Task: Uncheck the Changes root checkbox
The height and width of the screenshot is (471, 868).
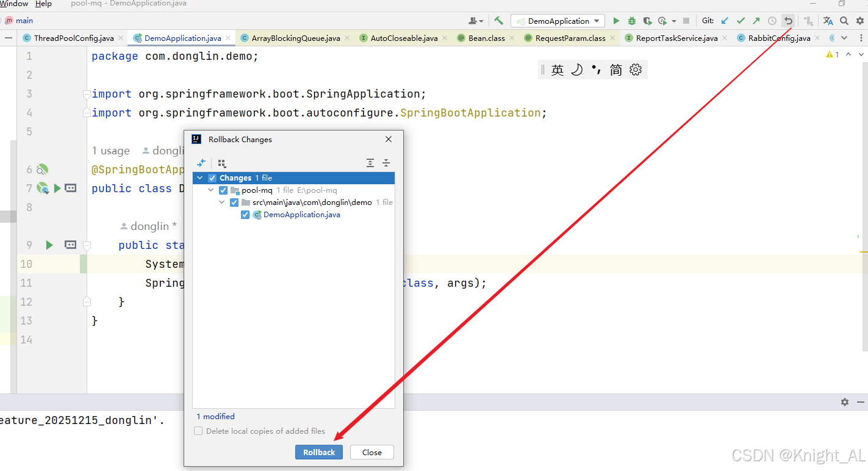Action: coord(212,178)
